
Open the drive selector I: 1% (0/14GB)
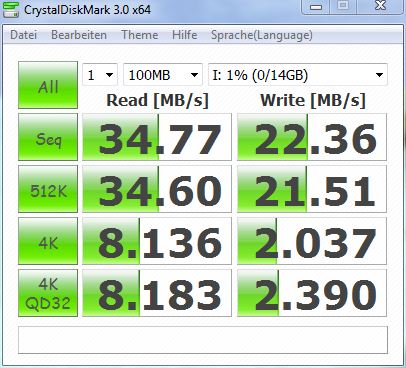click(x=298, y=75)
